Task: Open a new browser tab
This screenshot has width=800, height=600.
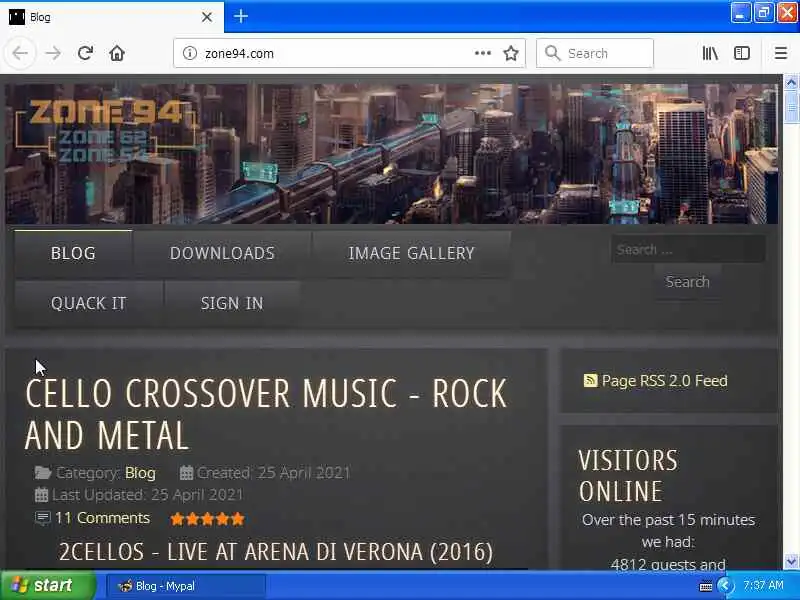Action: (241, 17)
